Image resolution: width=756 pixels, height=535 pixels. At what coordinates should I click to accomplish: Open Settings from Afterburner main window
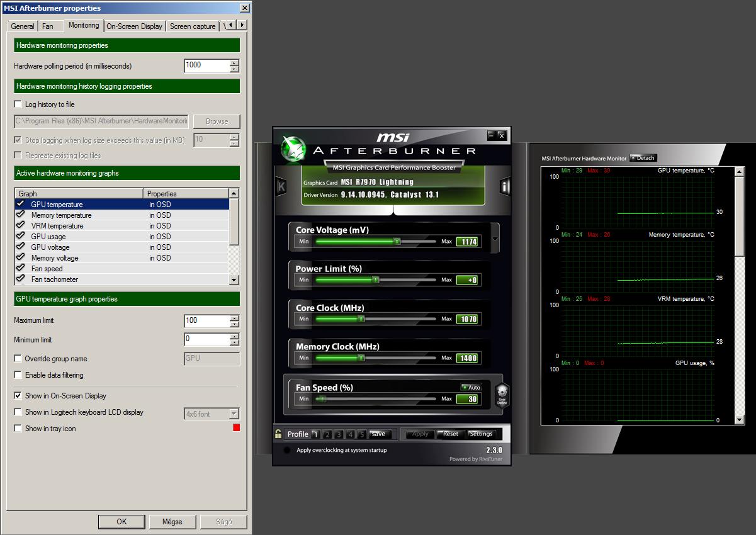[x=481, y=434]
